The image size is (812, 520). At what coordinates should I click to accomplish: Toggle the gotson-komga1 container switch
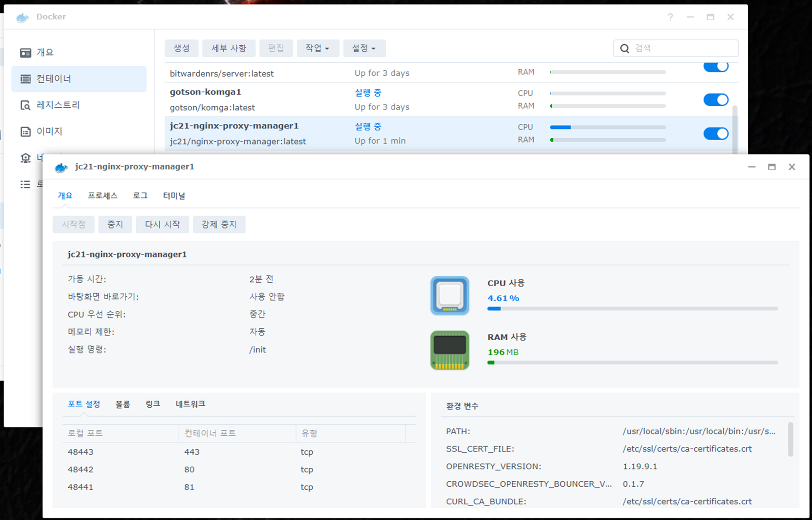pyautogui.click(x=716, y=100)
